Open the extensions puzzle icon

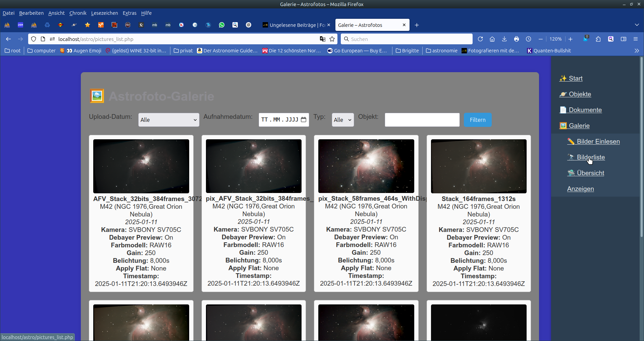point(598,39)
